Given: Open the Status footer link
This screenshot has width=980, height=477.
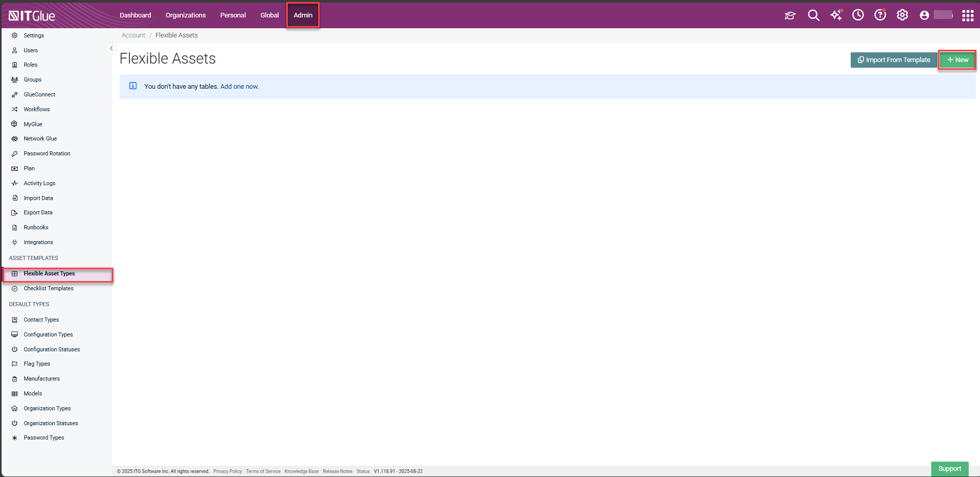Looking at the screenshot, I should pos(363,471).
